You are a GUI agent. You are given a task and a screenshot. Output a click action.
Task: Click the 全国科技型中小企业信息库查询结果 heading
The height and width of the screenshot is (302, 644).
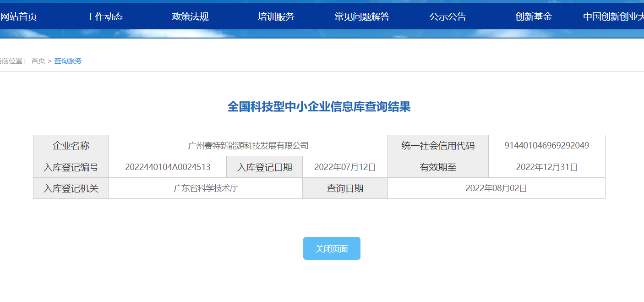coord(319,107)
